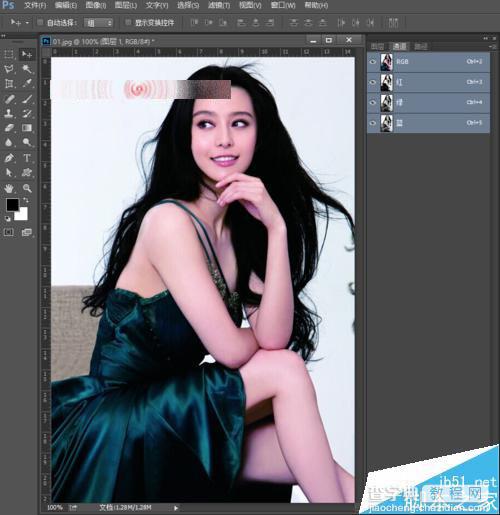Select the Zoom tool

pyautogui.click(x=27, y=188)
